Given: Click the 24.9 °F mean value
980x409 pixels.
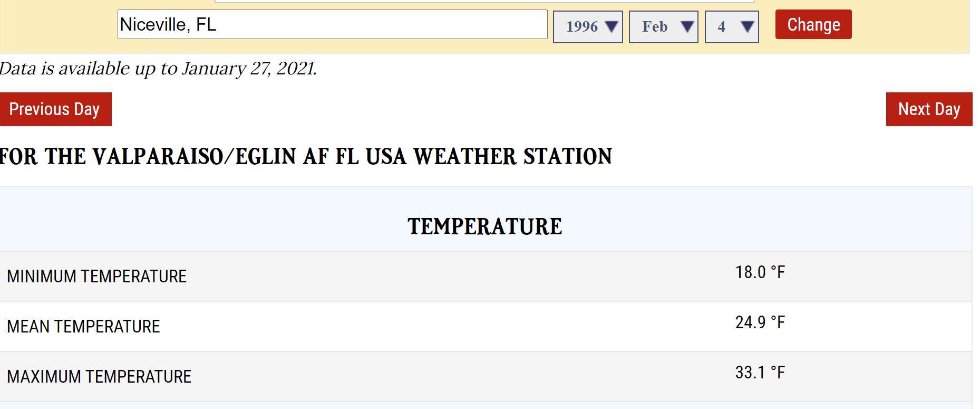Looking at the screenshot, I should pyautogui.click(x=760, y=322).
